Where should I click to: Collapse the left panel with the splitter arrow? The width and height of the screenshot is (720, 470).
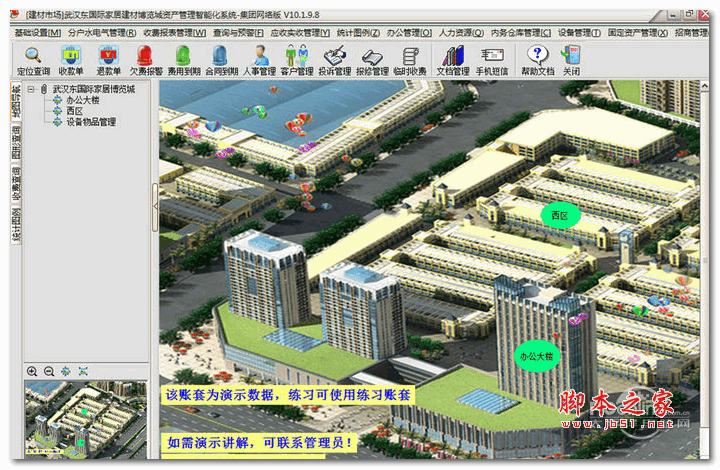point(155,207)
